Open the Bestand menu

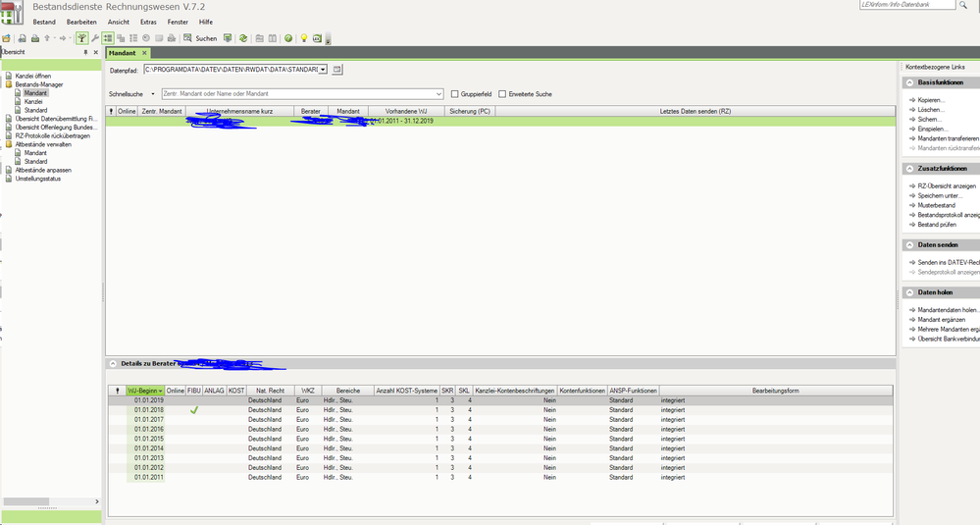tap(44, 22)
